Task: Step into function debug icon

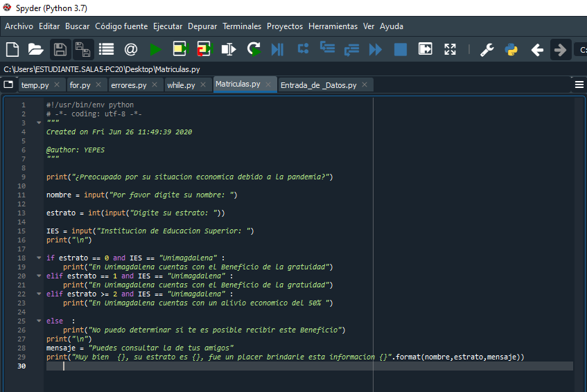Action: tap(328, 48)
